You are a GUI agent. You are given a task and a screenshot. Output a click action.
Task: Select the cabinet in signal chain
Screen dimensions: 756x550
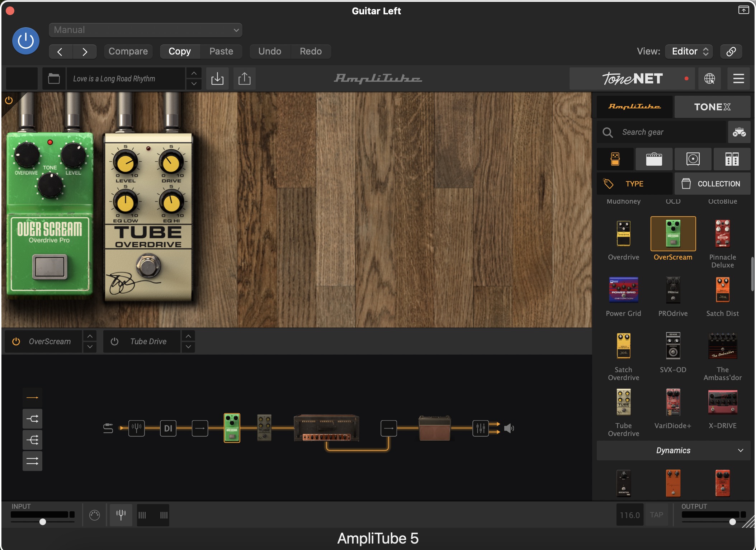coord(435,428)
